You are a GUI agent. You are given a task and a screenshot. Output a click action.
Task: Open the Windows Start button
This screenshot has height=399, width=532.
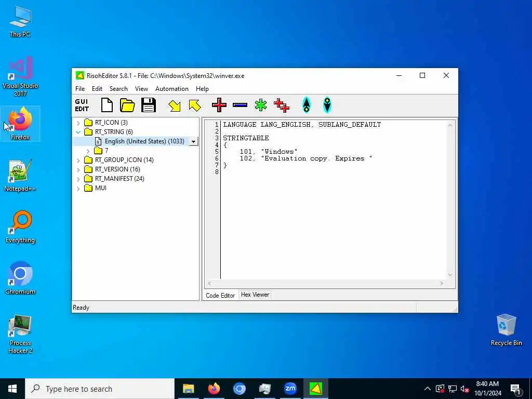tap(12, 389)
